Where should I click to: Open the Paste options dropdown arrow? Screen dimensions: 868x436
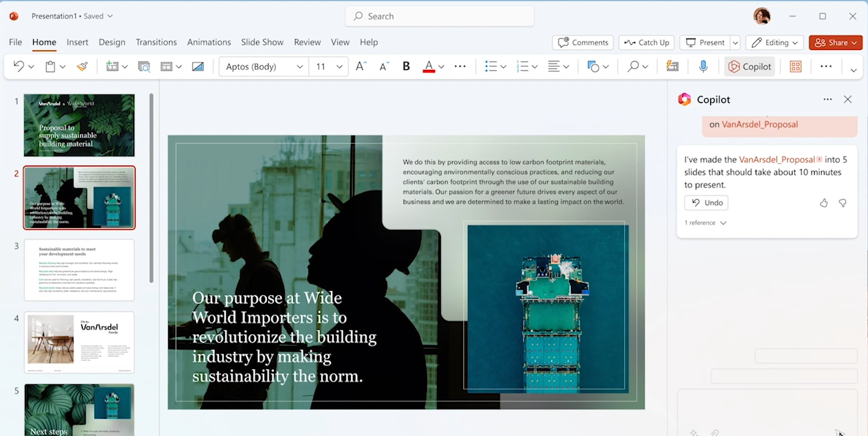click(62, 67)
